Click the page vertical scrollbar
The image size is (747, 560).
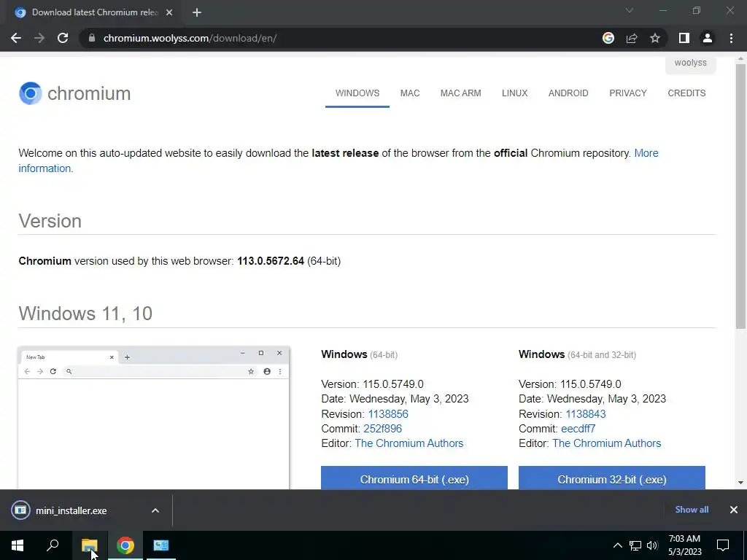pos(740,196)
